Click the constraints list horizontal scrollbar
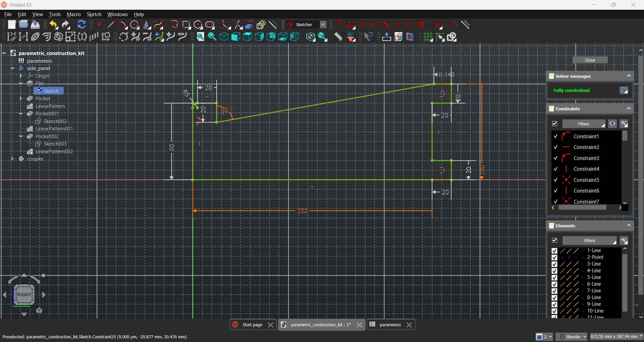Viewport: 644px width, 342px height. click(582, 208)
